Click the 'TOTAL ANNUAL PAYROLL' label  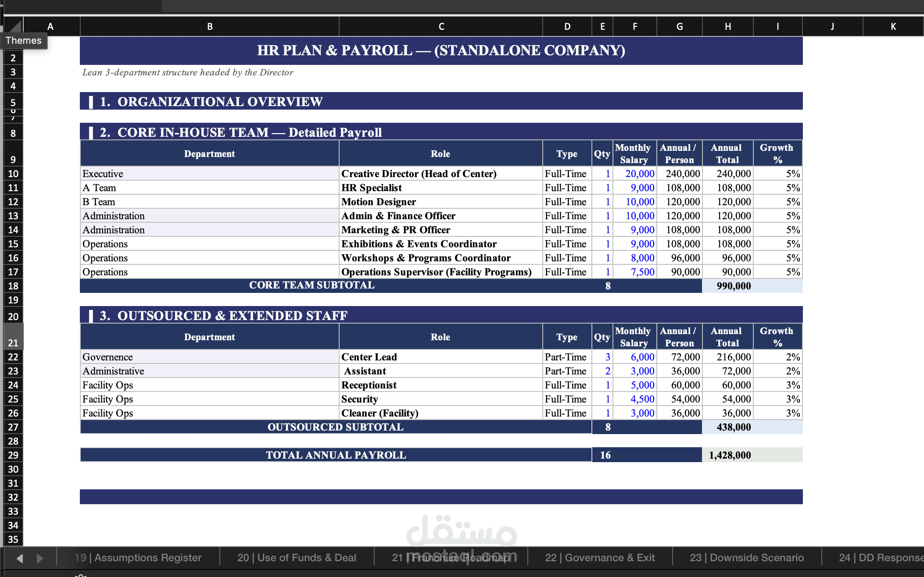[x=336, y=455]
